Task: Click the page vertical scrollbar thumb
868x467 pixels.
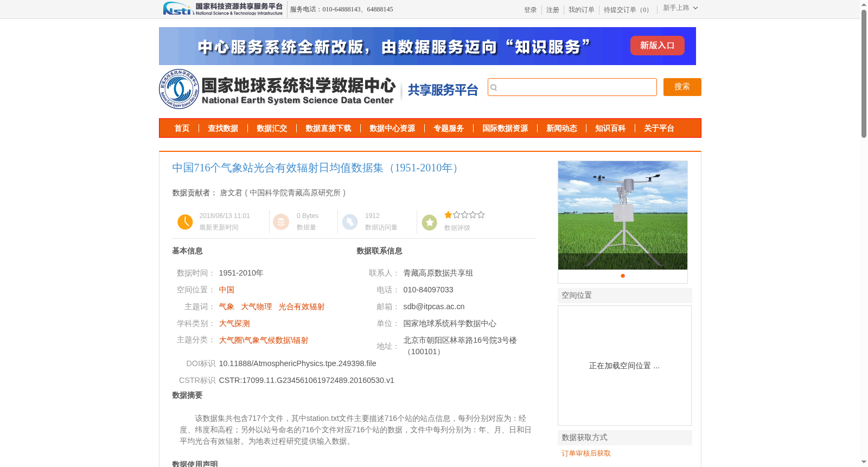Action: (864, 73)
